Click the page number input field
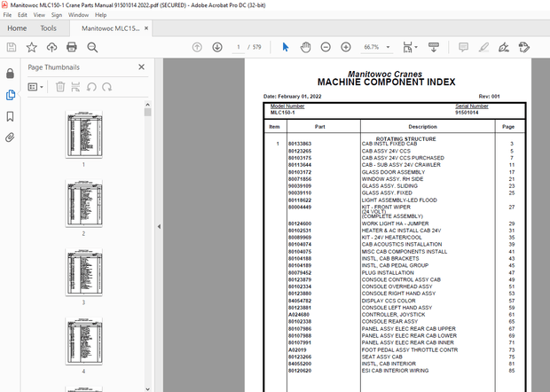550x392 pixels. coord(239,47)
